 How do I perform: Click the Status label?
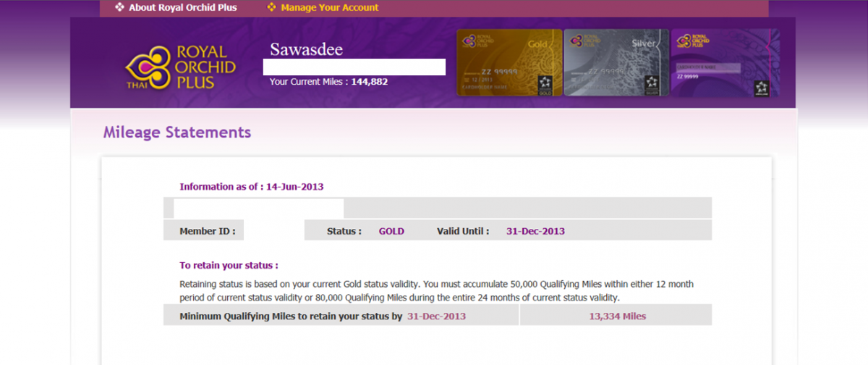tap(344, 231)
